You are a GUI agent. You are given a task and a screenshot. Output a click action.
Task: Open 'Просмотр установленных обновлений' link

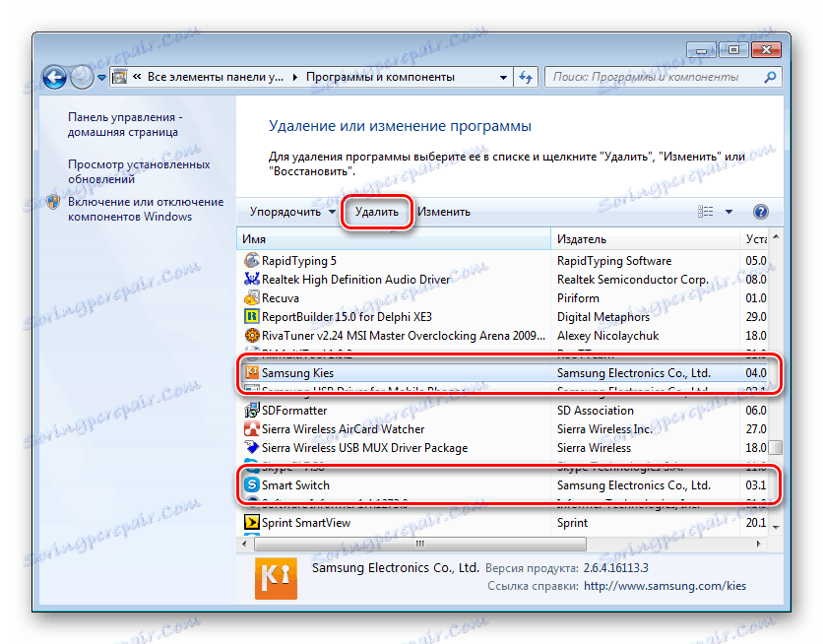tap(139, 171)
